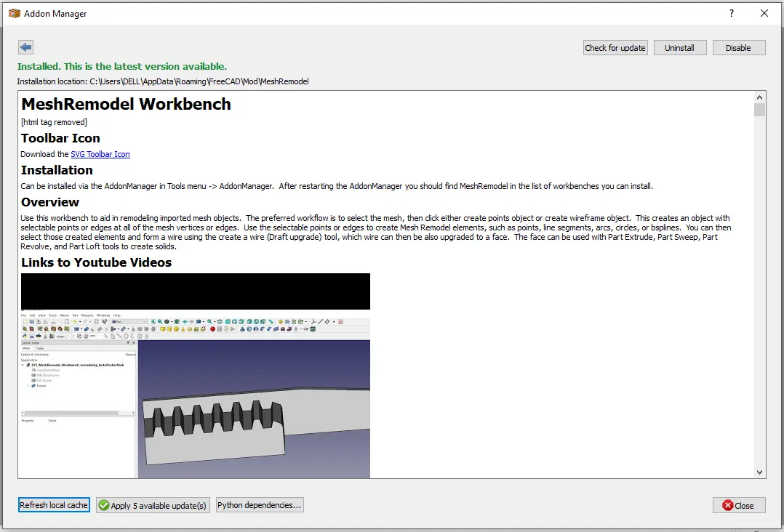Click the blue back navigation arrow
784x532 pixels.
(x=25, y=47)
